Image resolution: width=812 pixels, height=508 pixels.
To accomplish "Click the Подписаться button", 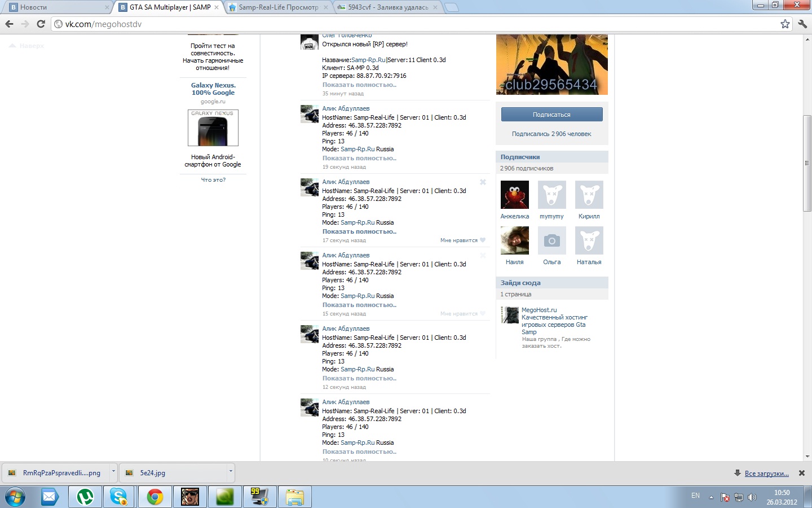I will pyautogui.click(x=551, y=115).
